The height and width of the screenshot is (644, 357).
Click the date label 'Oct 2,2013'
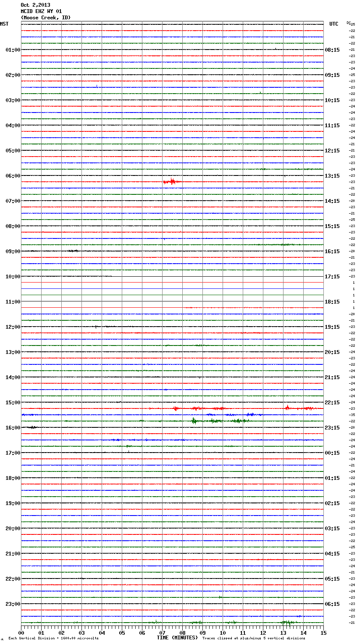[x=35, y=5]
